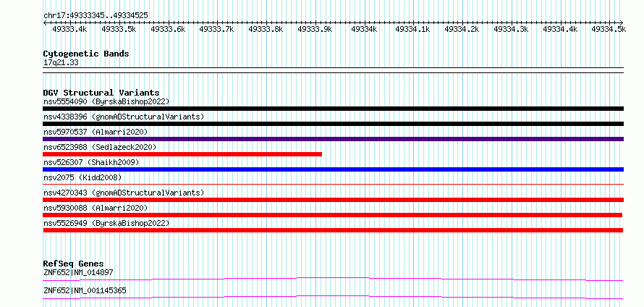The height and width of the screenshot is (307, 644).
Task: Open the nsv5930088 (Almarri2020) label
Action: point(96,208)
